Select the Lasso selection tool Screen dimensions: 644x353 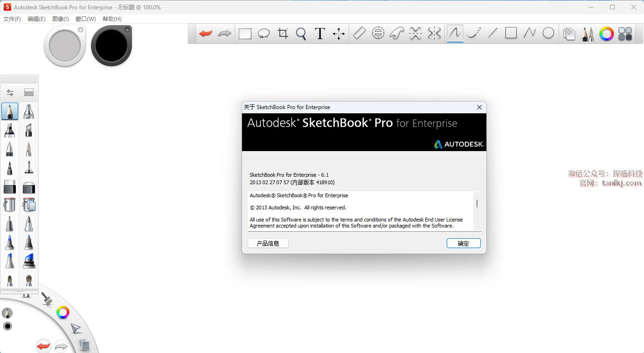click(264, 34)
